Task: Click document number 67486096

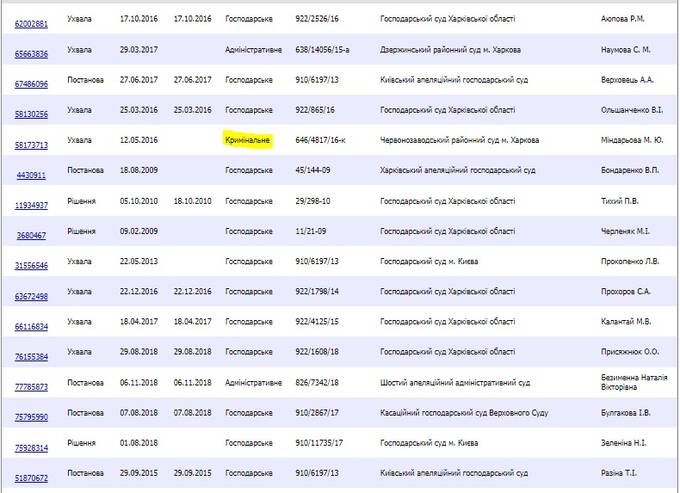Action: (30, 81)
